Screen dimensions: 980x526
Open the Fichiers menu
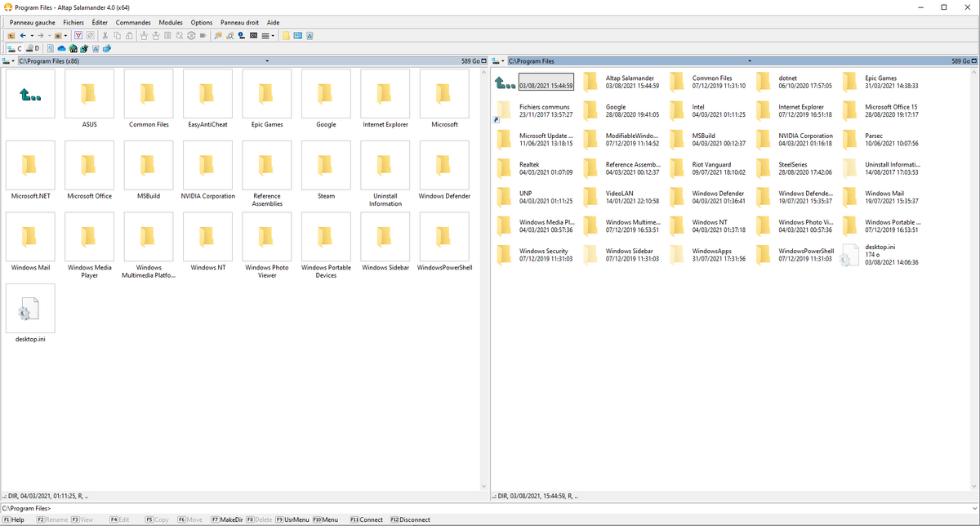(73, 22)
